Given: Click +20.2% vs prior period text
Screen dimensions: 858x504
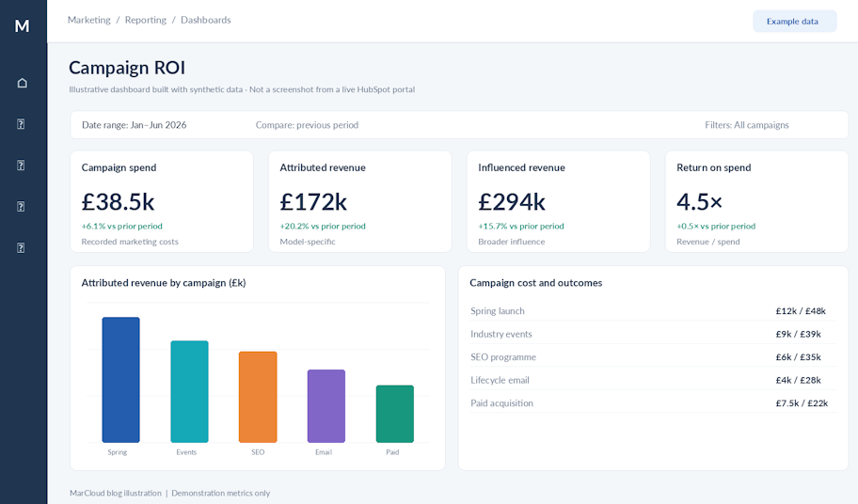Looking at the screenshot, I should coord(323,226).
